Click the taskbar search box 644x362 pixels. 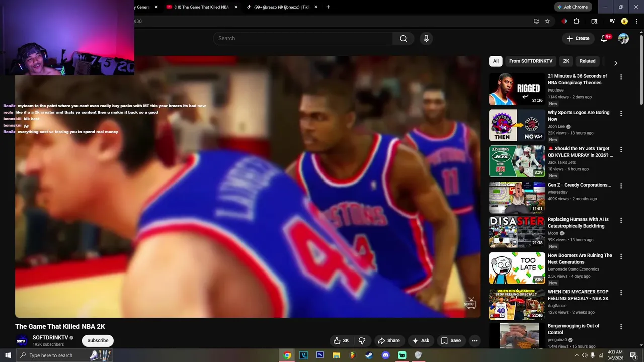click(x=64, y=355)
